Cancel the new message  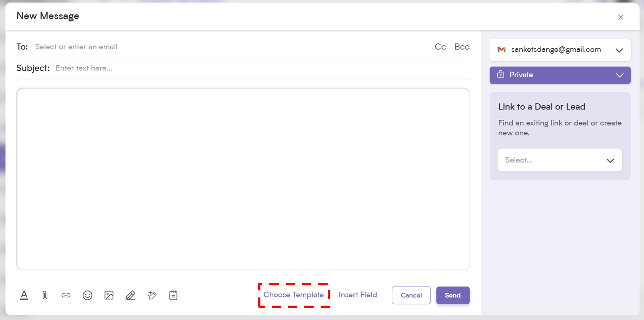click(x=411, y=296)
